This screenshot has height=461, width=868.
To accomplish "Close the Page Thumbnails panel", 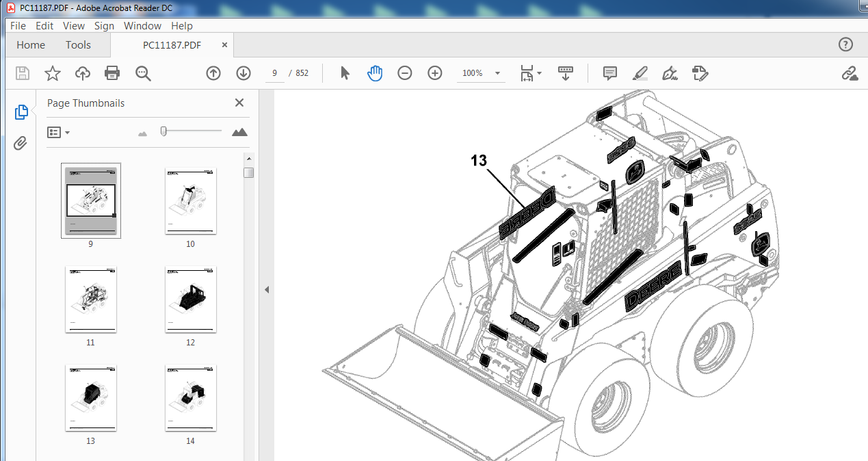I will [x=239, y=103].
